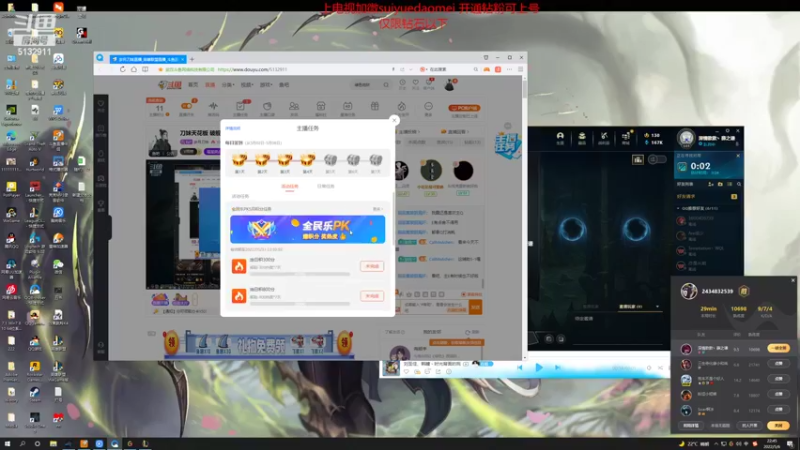Open the streamer tasks checklist icon
Viewport: 800px width, 450px height.
pyautogui.click(x=240, y=106)
